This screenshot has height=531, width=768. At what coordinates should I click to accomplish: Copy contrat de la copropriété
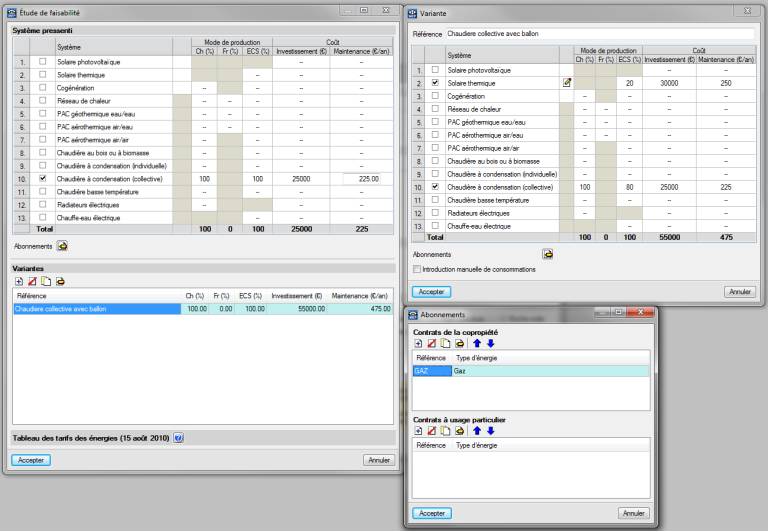pyautogui.click(x=445, y=343)
